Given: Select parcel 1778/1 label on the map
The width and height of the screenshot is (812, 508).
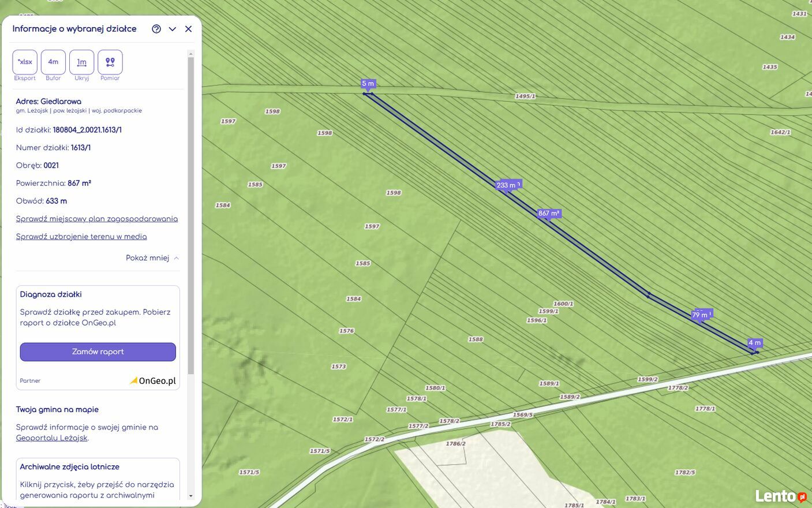Looking at the screenshot, I should (x=705, y=409).
